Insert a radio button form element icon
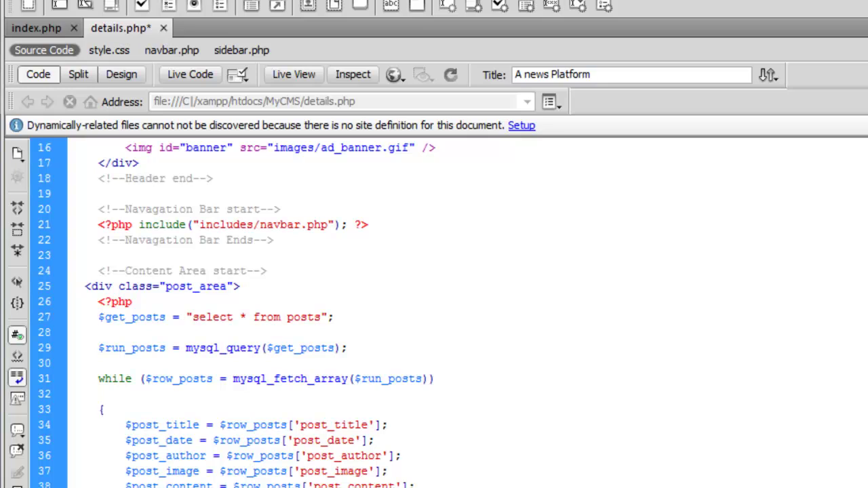 click(x=194, y=5)
